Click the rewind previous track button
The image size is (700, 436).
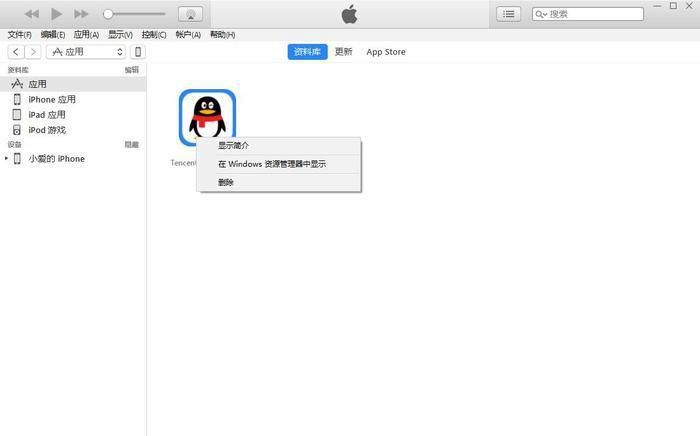tap(32, 14)
